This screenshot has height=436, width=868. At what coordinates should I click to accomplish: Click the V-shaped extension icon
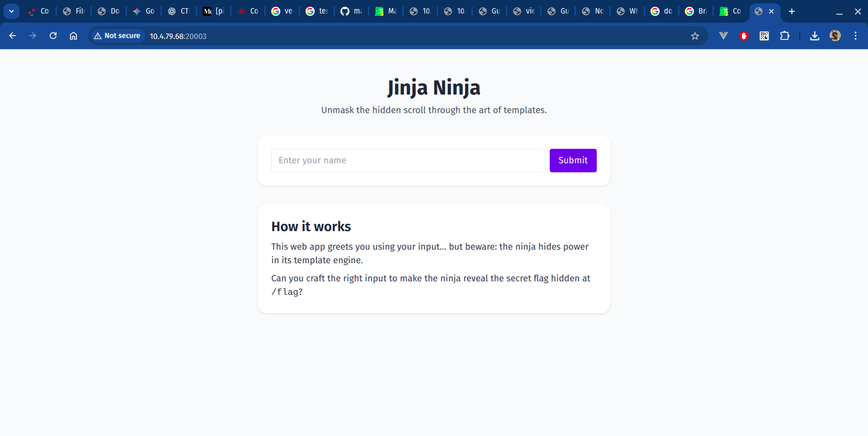point(723,36)
